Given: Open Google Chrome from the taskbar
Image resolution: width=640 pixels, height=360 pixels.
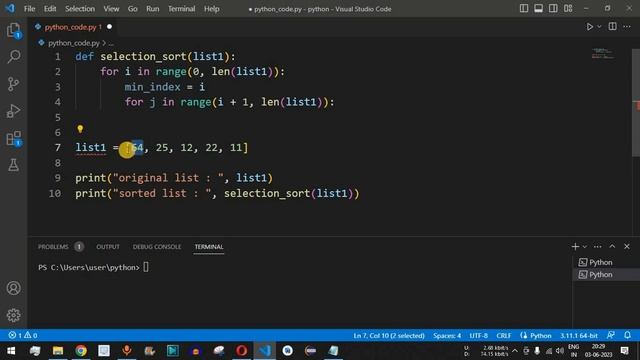Looking at the screenshot, I should click(81, 351).
